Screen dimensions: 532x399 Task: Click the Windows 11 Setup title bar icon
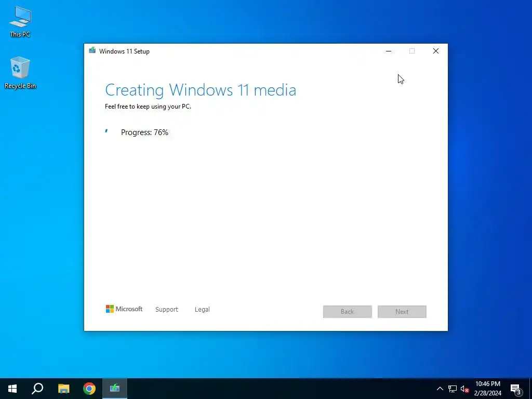[92, 51]
